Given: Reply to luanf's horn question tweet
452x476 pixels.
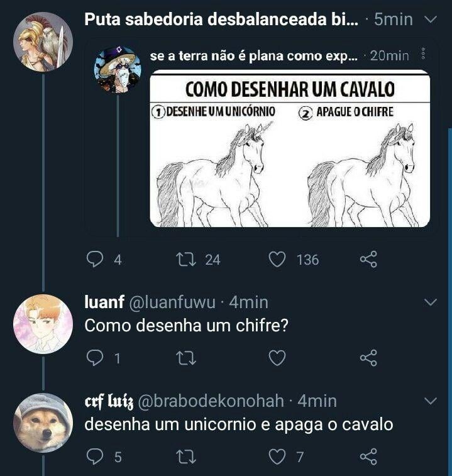Looking at the screenshot, I should tap(94, 358).
